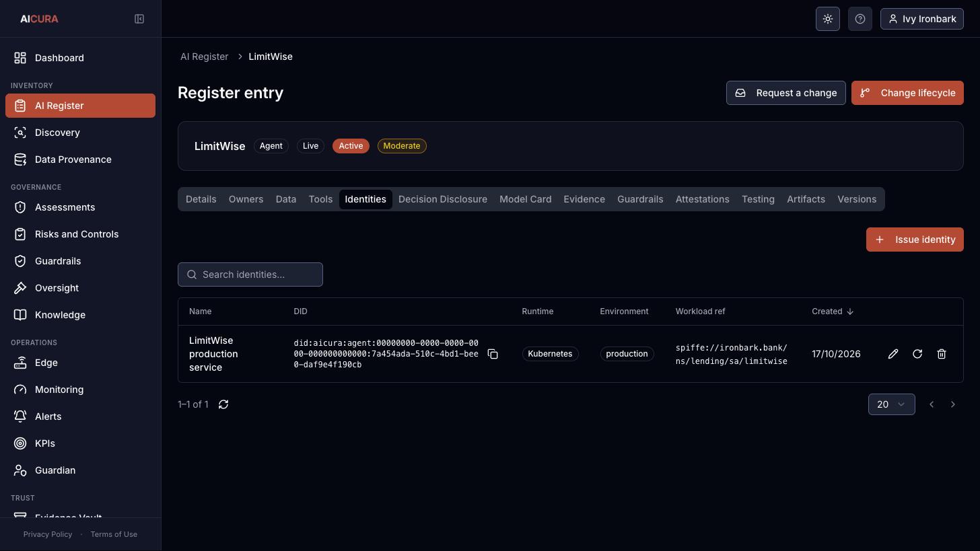Switch to Guardrails tab
This screenshot has width=980, height=551.
pyautogui.click(x=640, y=199)
